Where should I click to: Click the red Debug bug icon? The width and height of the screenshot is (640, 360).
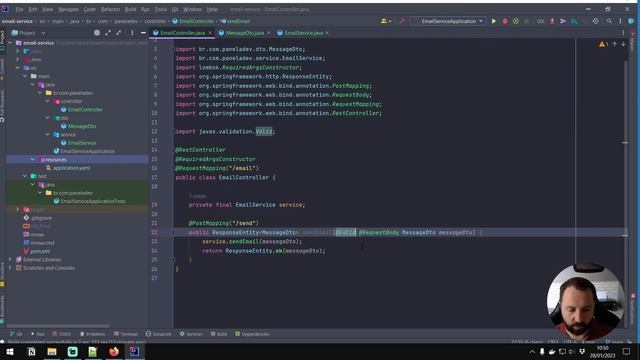point(505,21)
